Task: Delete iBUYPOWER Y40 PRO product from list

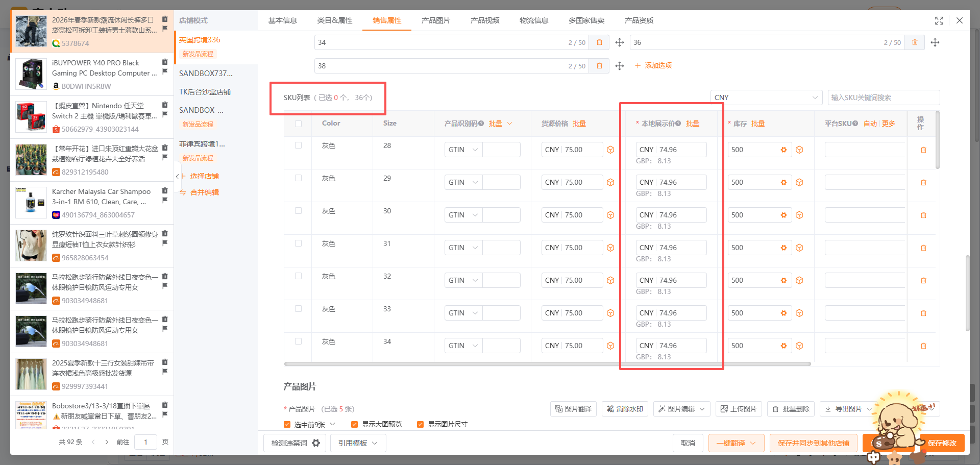Action: (x=165, y=62)
